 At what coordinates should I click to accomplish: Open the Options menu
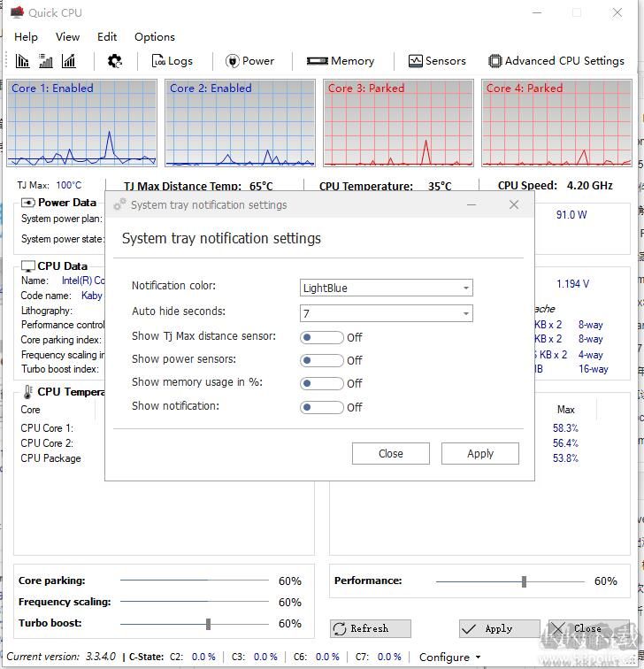pos(155,37)
